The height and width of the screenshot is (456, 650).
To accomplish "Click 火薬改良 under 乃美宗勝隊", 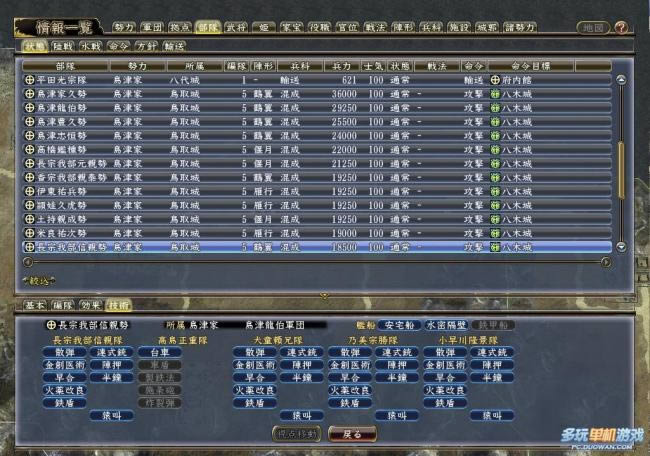I will coord(350,391).
